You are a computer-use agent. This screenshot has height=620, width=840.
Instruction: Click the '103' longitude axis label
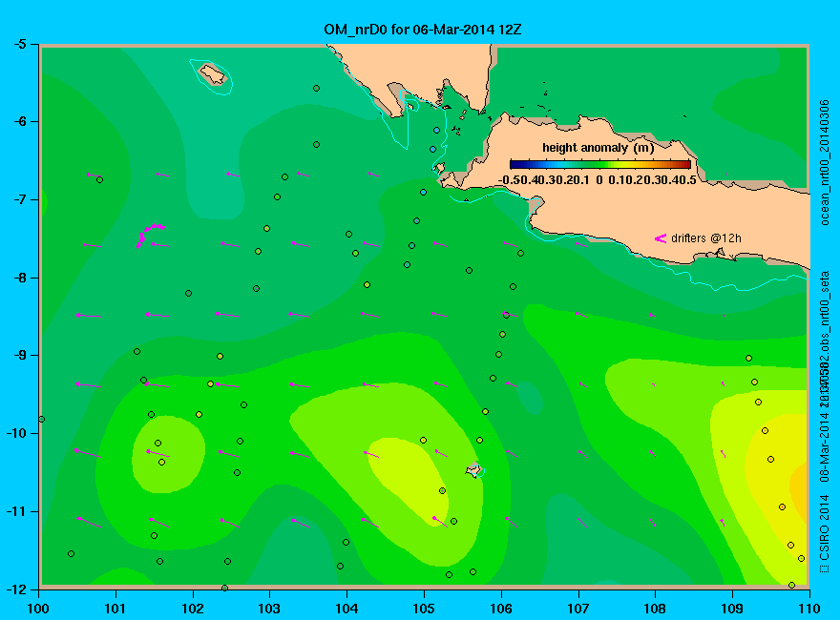click(x=269, y=609)
